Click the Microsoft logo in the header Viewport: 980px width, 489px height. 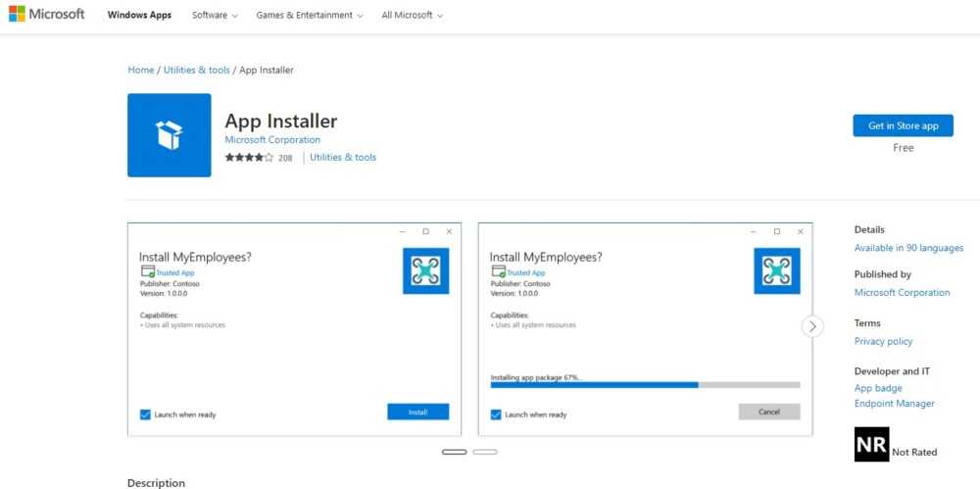tap(47, 15)
